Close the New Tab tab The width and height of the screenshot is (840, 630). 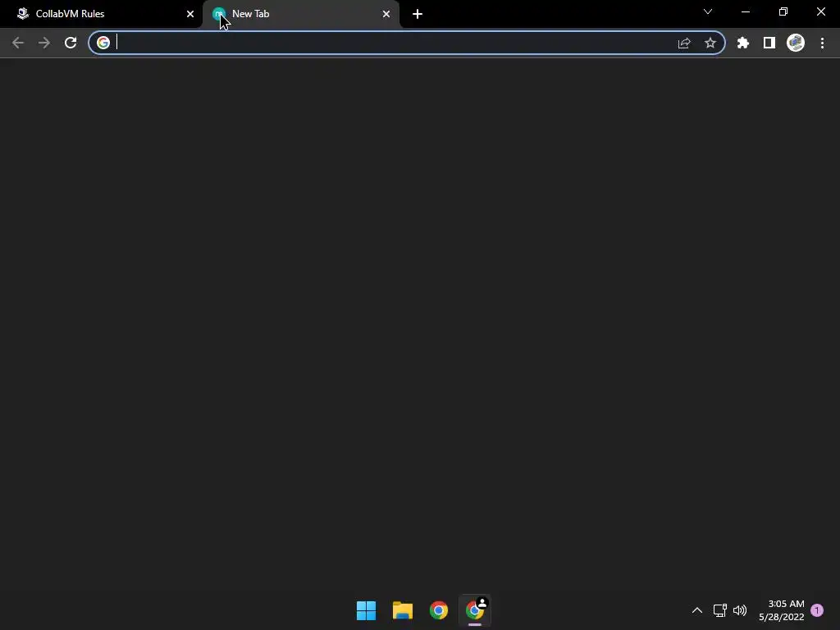coord(386,14)
